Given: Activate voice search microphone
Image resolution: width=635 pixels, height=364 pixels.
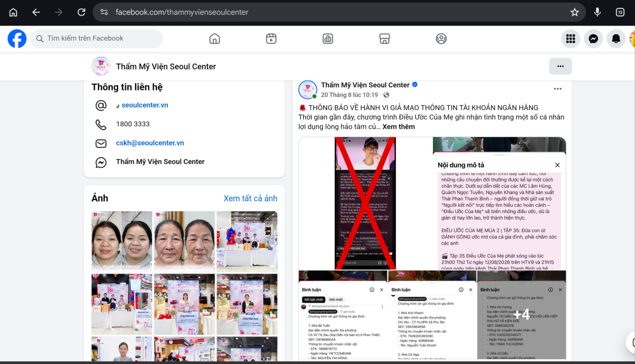Looking at the screenshot, I should 597,12.
